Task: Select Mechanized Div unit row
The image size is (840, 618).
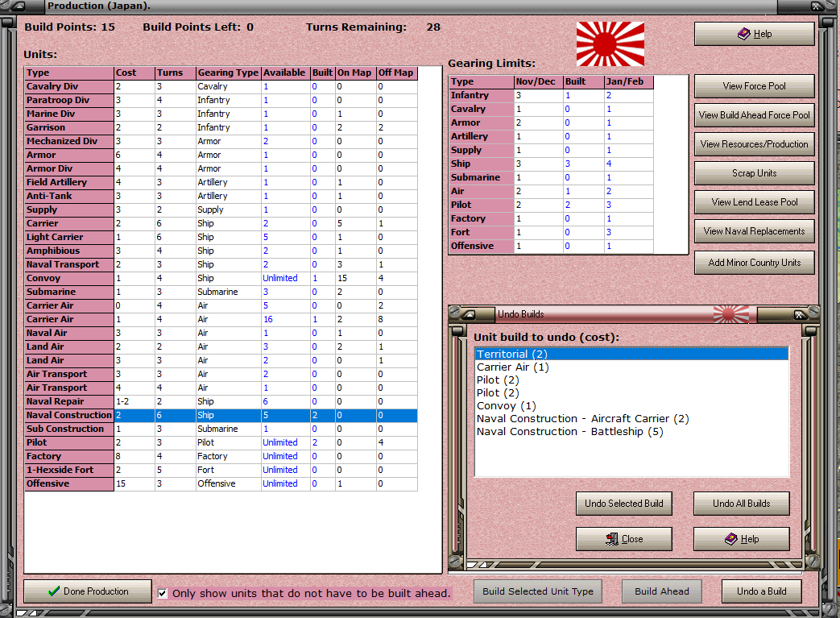Action: pos(221,142)
